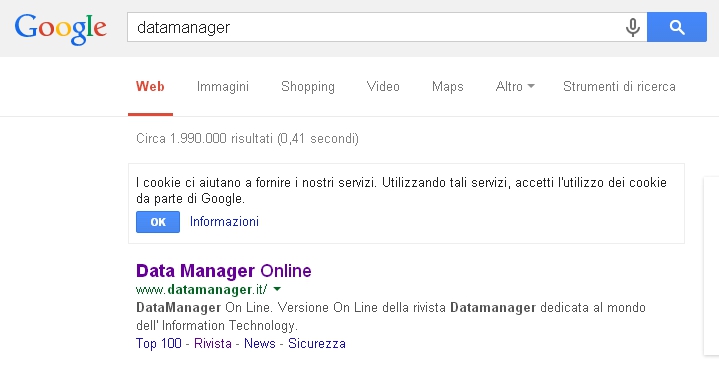Switch to the Video tab

coord(383,86)
